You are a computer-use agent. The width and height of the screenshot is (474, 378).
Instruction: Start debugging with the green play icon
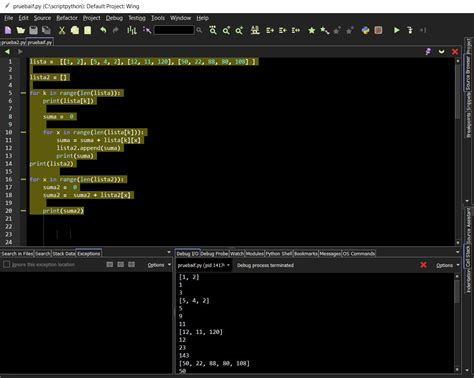[x=397, y=30]
